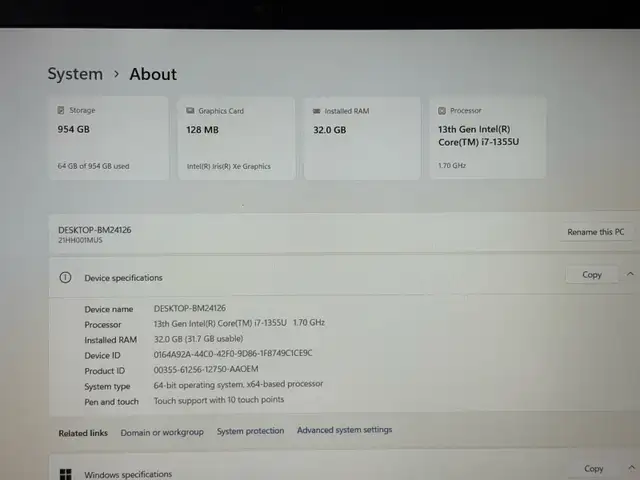Image resolution: width=640 pixels, height=480 pixels.
Task: Click the Product ID label
Action: coord(104,371)
